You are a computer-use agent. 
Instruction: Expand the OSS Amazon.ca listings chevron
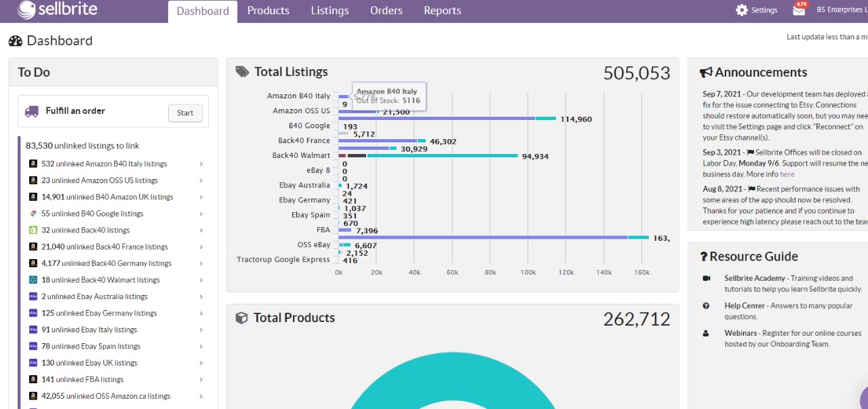[x=201, y=396]
